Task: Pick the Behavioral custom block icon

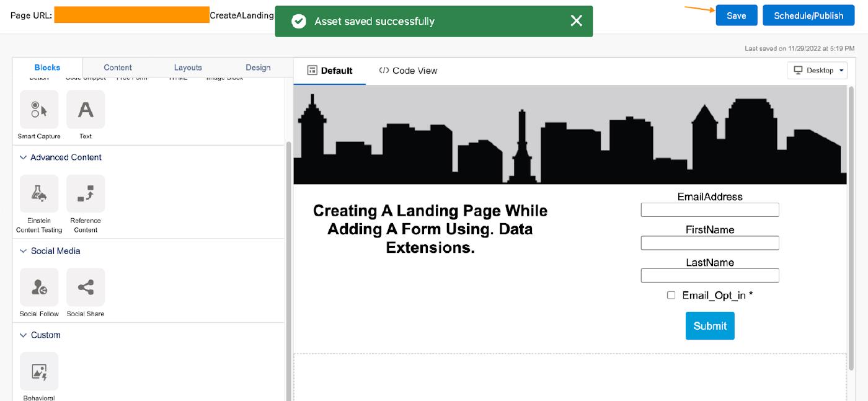Action: click(39, 372)
